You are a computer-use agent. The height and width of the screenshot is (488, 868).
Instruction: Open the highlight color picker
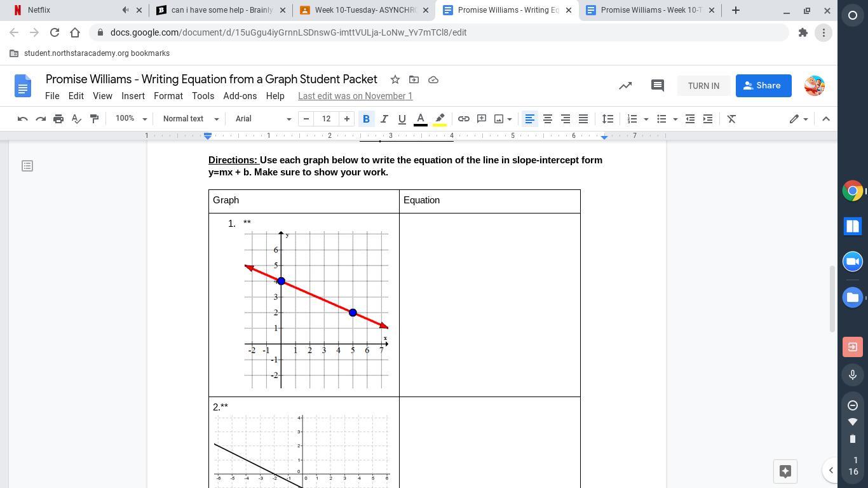tap(440, 119)
